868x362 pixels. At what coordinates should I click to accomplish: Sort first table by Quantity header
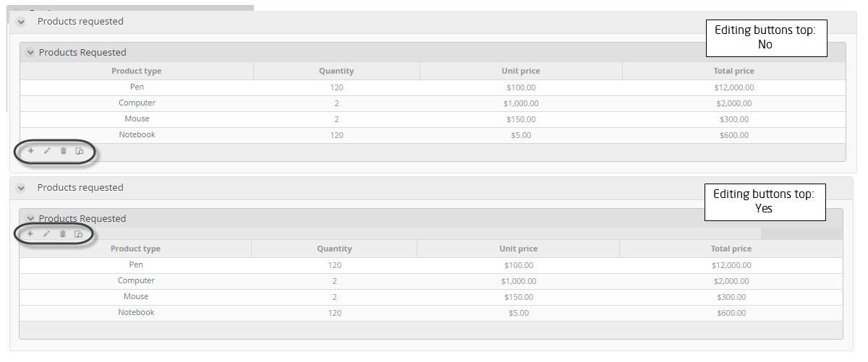[x=336, y=71]
